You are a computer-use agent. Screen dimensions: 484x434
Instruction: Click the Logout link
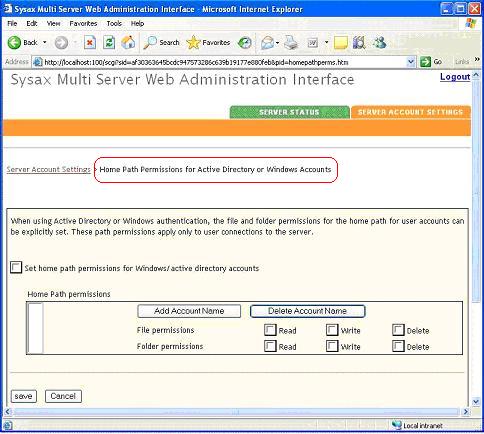pos(455,77)
